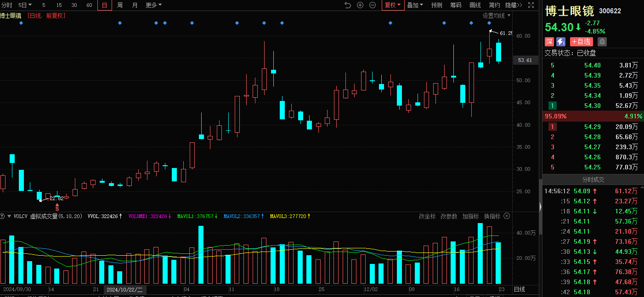
Task: Select the 15-minute period
Action: (x=59, y=5)
